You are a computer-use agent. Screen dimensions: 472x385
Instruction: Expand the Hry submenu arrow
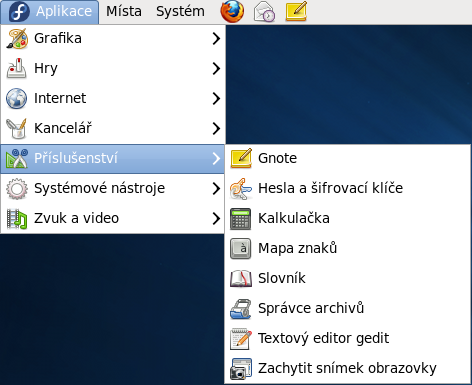tap(216, 69)
